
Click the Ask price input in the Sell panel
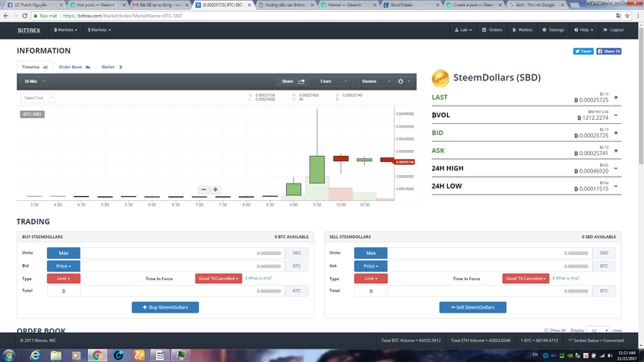pyautogui.click(x=490, y=266)
